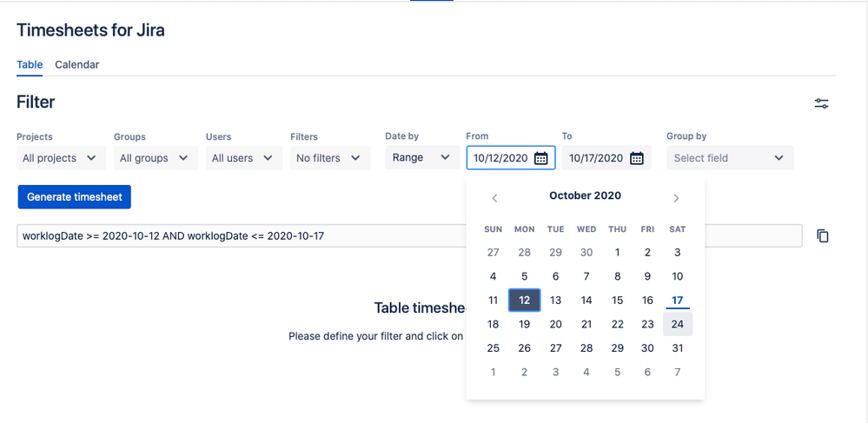Choose October 18 in the calendar
868x423 pixels.
click(x=494, y=324)
